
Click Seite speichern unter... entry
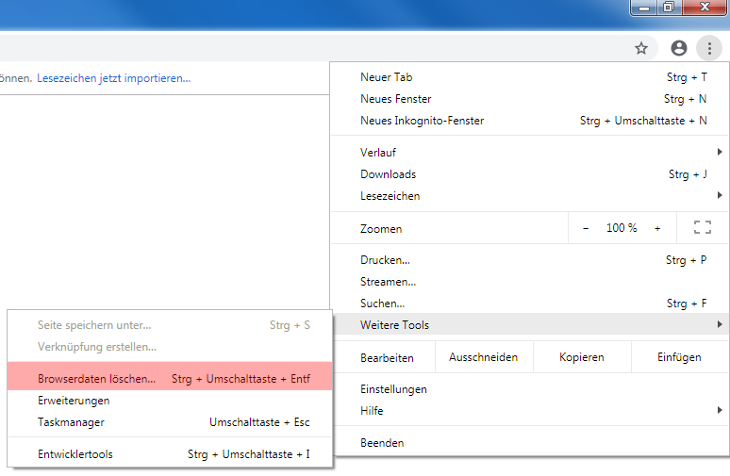[170, 325]
